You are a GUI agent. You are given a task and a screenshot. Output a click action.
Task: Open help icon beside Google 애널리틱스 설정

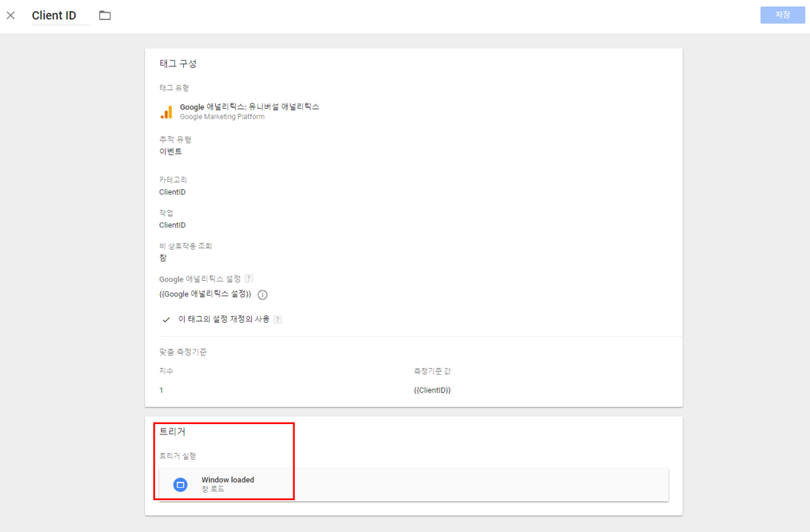[x=248, y=279]
